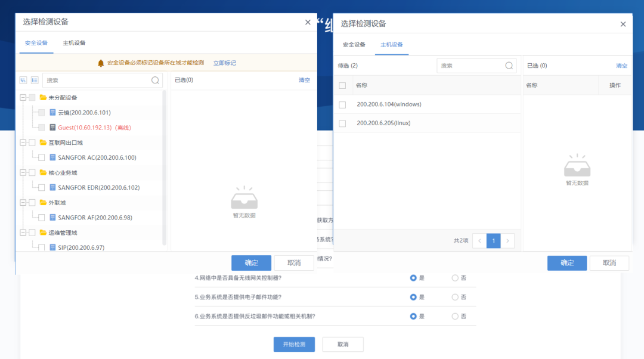644x359 pixels.
Task: Click the 未分配设备 folder icon
Action: click(43, 97)
